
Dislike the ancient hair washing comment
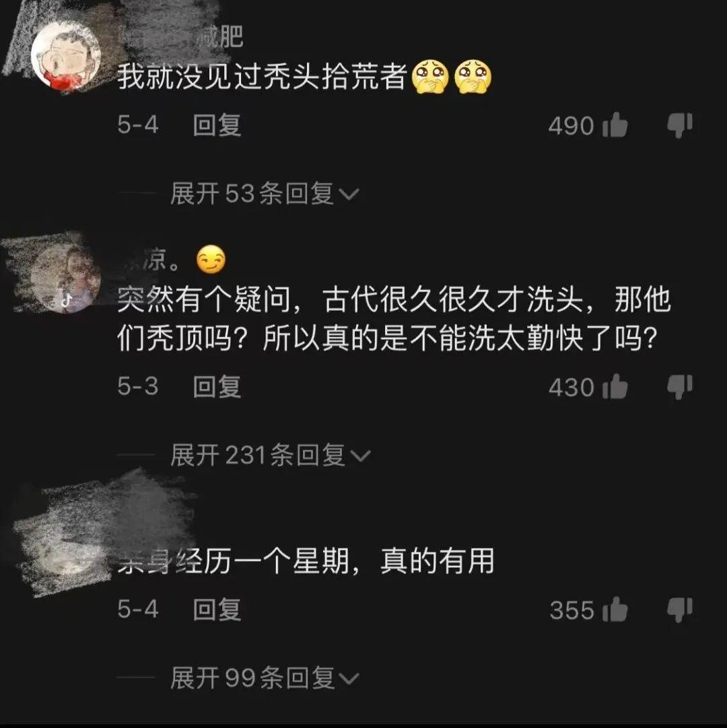point(680,387)
